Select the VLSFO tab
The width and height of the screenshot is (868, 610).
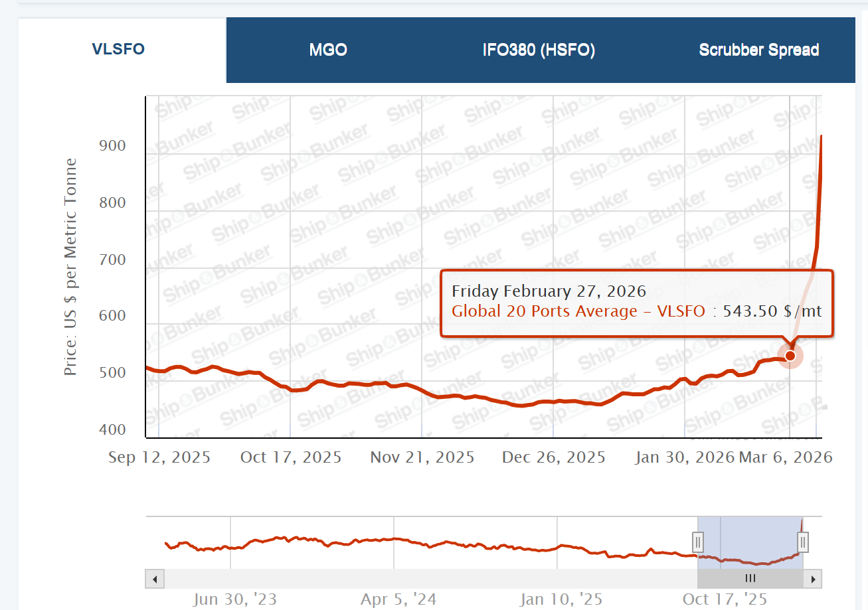point(118,49)
